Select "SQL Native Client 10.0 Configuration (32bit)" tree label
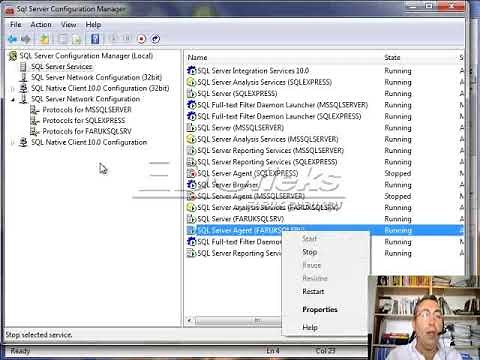The height and width of the screenshot is (360, 480). click(100, 88)
